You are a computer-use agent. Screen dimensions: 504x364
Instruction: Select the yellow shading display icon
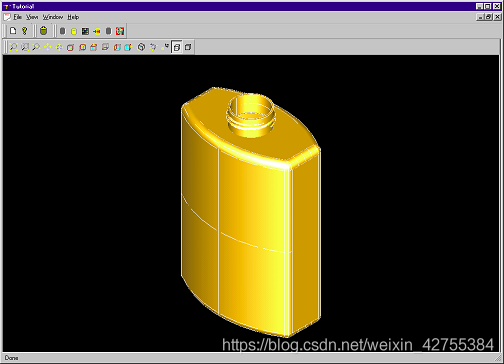(74, 31)
